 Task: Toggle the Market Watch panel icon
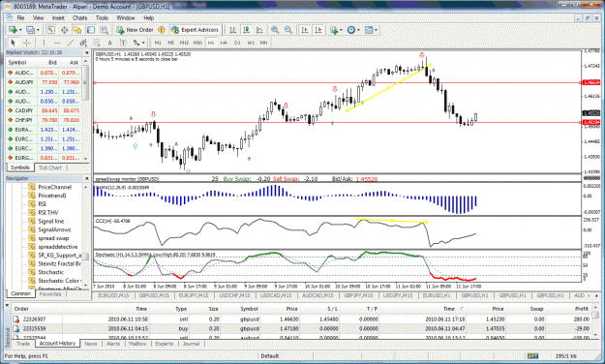51,30
